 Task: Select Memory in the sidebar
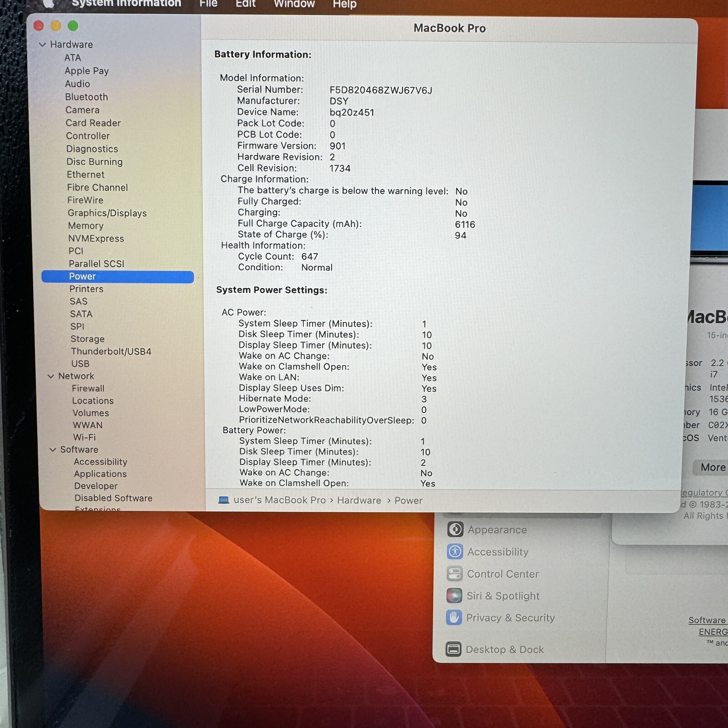[x=86, y=226]
